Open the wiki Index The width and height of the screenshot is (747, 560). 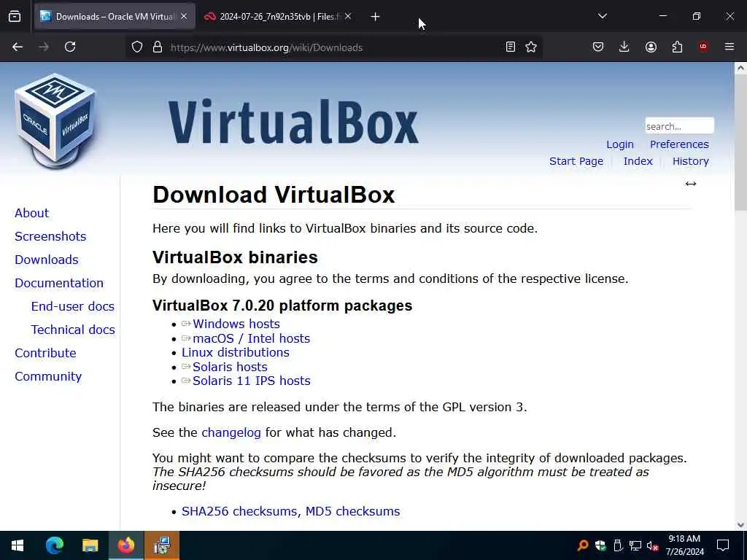(638, 161)
